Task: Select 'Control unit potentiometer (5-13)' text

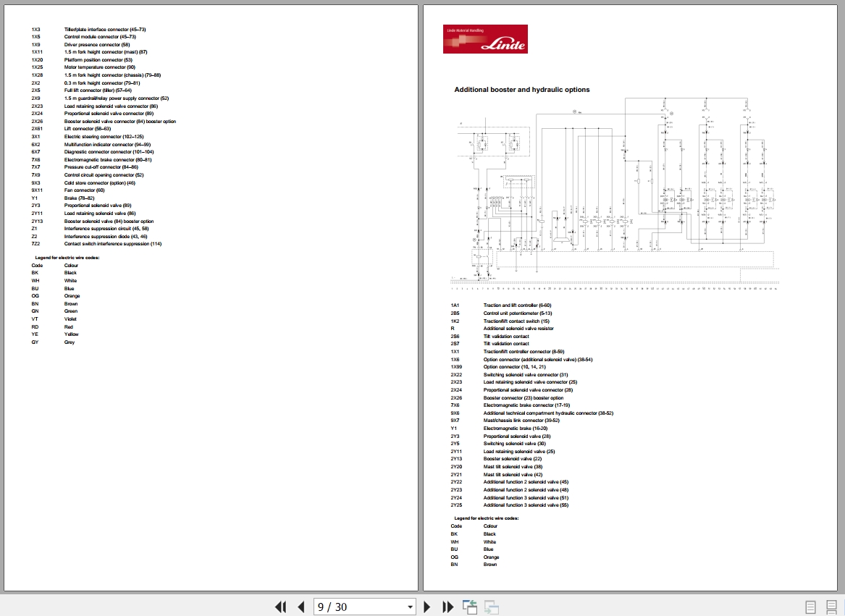Action: point(518,313)
